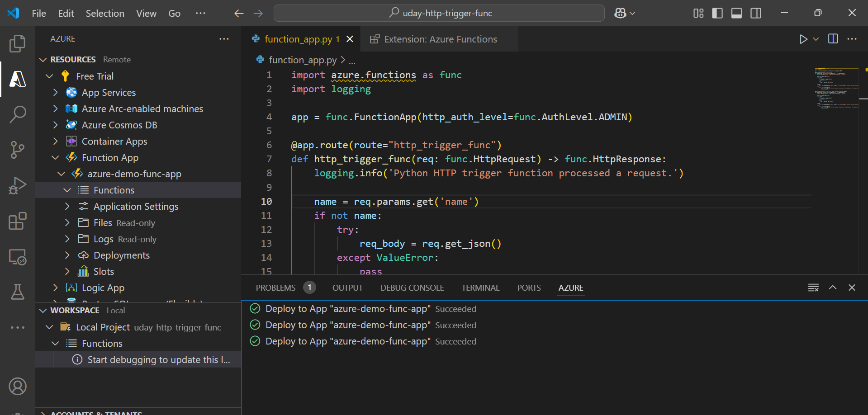
Task: Open the Testing flask view
Action: click(17, 292)
